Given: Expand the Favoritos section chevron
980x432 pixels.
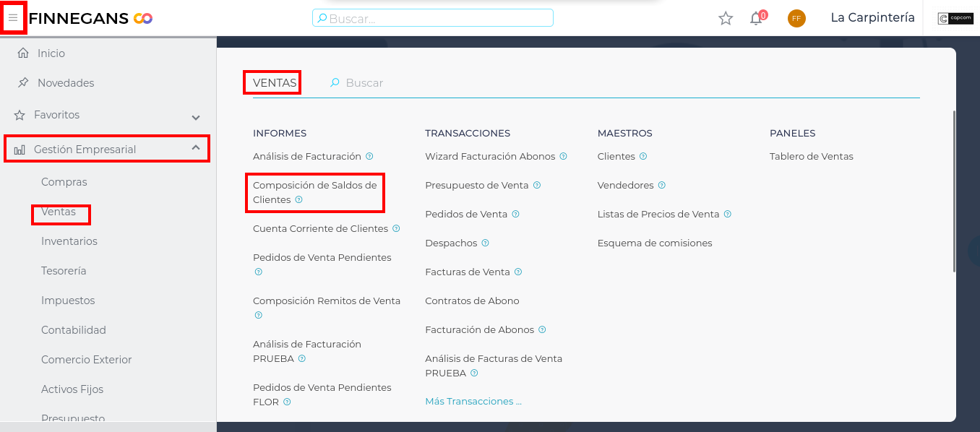Looking at the screenshot, I should pyautogui.click(x=196, y=117).
